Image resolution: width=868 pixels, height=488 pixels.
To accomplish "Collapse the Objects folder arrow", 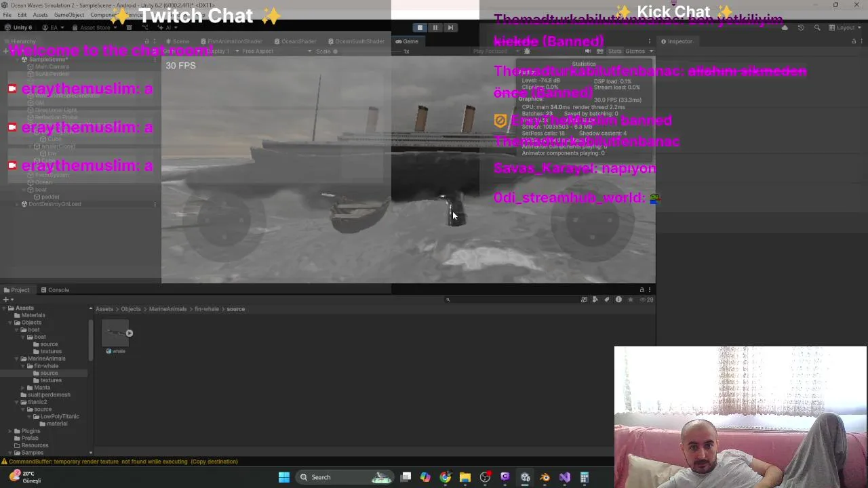I will [x=10, y=323].
